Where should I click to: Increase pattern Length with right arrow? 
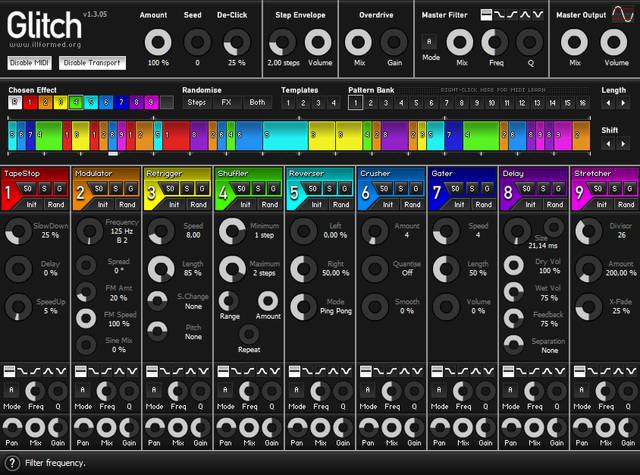[623, 103]
